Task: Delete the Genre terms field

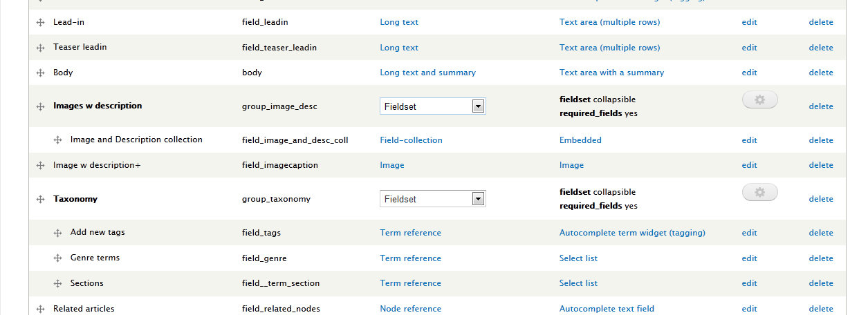Action: (x=821, y=258)
